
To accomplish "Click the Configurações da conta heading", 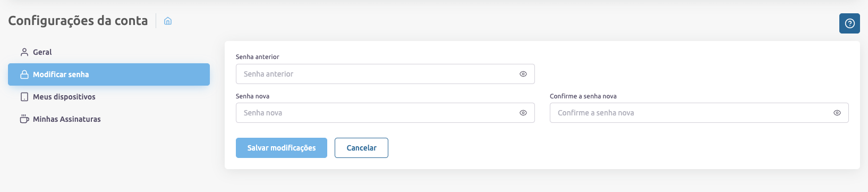I will click(78, 21).
